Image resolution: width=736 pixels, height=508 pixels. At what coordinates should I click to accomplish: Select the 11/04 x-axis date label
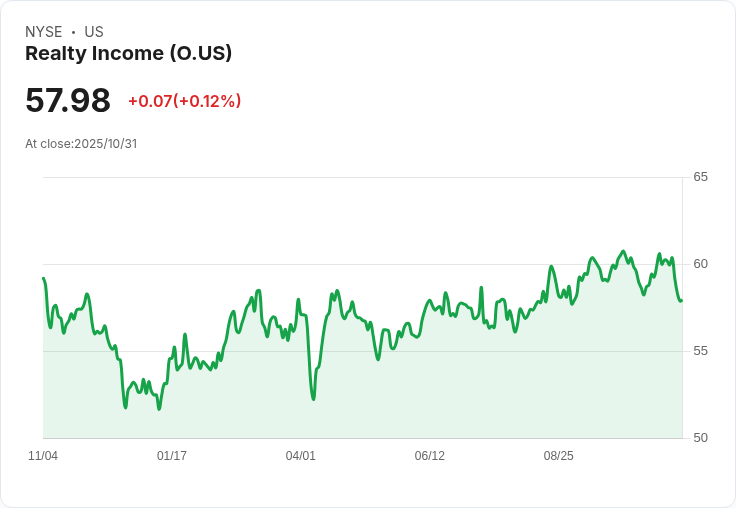tap(43, 456)
